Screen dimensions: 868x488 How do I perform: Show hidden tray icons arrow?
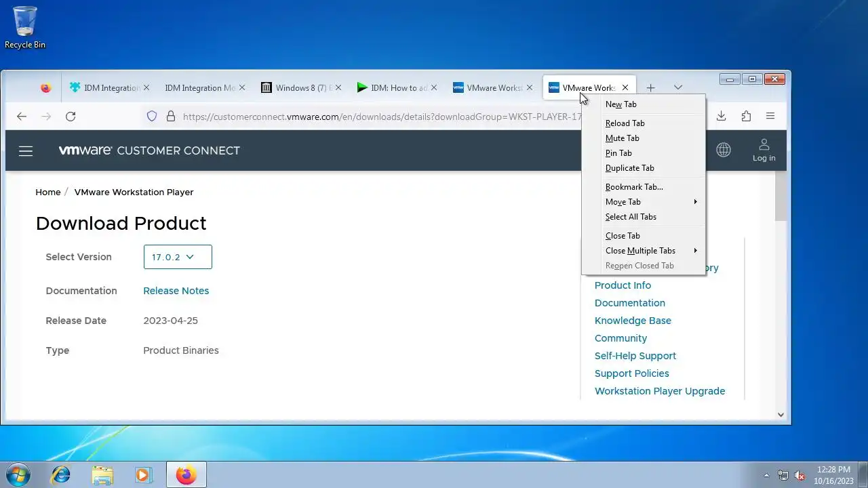pos(767,475)
